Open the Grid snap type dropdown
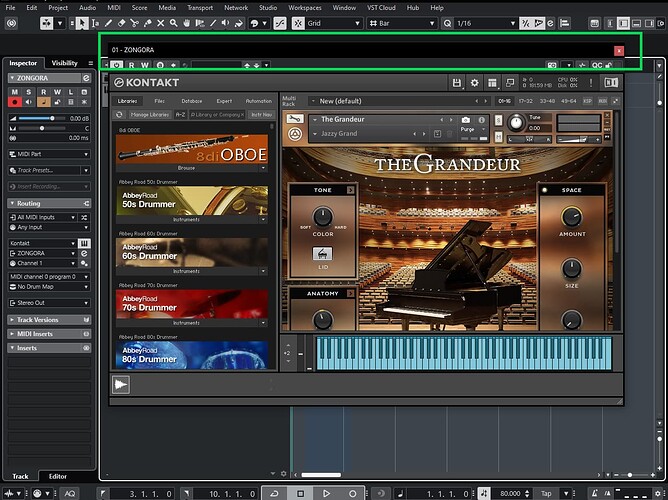 pos(334,23)
